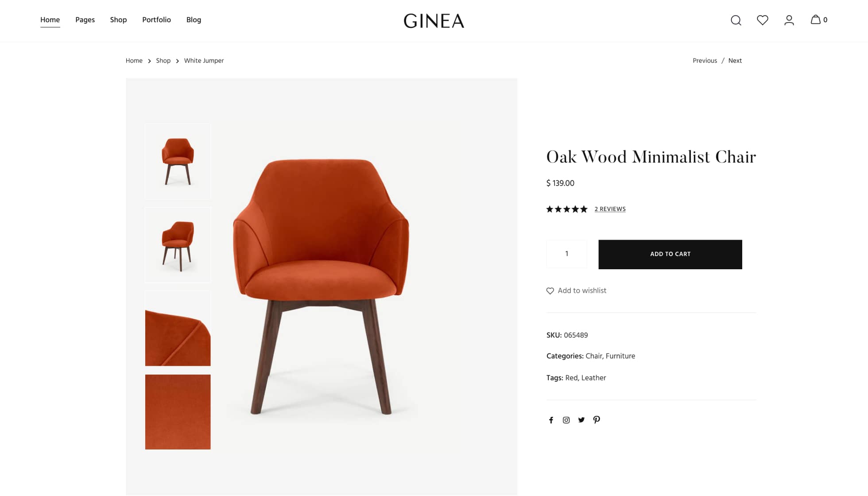This screenshot has height=496, width=868.
Task: Share product on Pinterest
Action: coord(597,420)
